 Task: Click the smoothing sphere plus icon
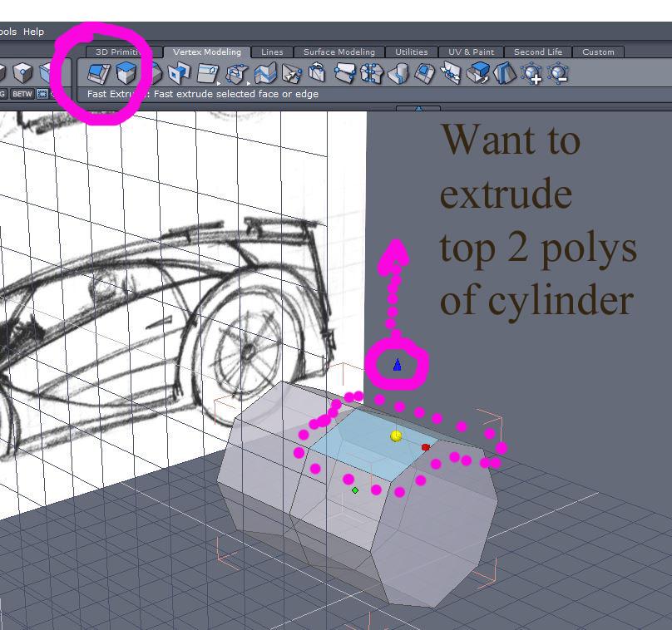click(x=531, y=73)
